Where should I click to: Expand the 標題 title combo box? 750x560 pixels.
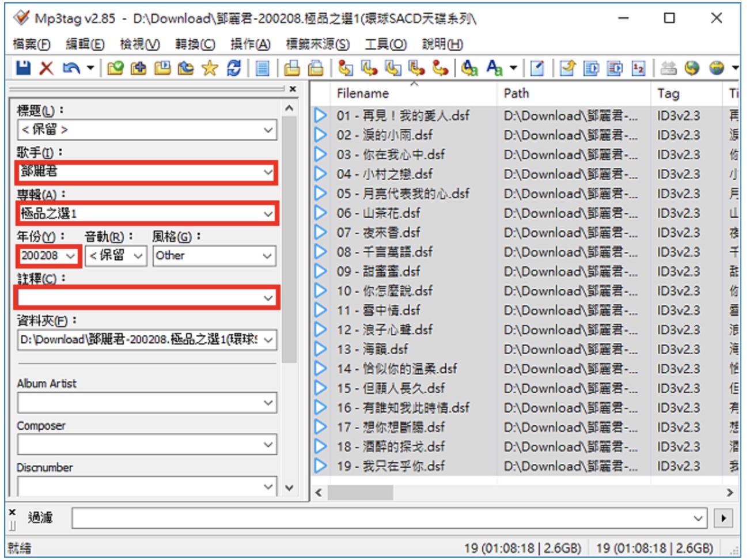(x=268, y=130)
